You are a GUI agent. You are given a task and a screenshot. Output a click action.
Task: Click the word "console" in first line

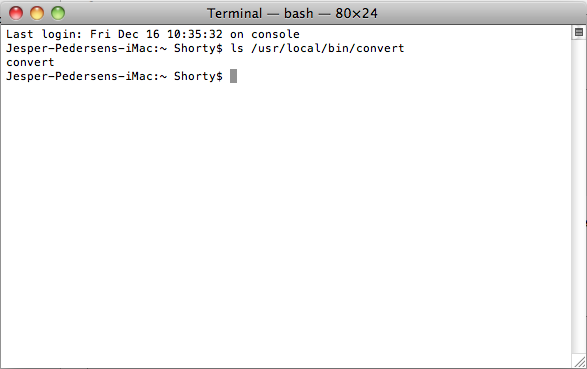pos(275,34)
